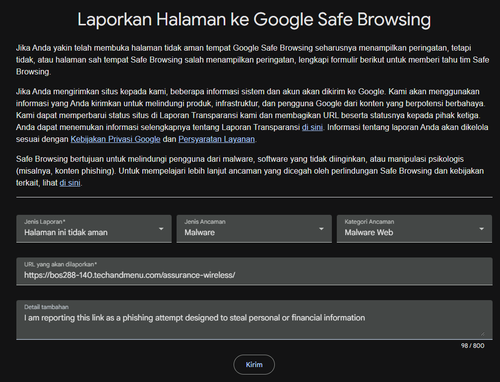This screenshot has height=382, width=500.
Task: Click the textarea resize handle in Detail tambahan
Action: tap(482, 334)
